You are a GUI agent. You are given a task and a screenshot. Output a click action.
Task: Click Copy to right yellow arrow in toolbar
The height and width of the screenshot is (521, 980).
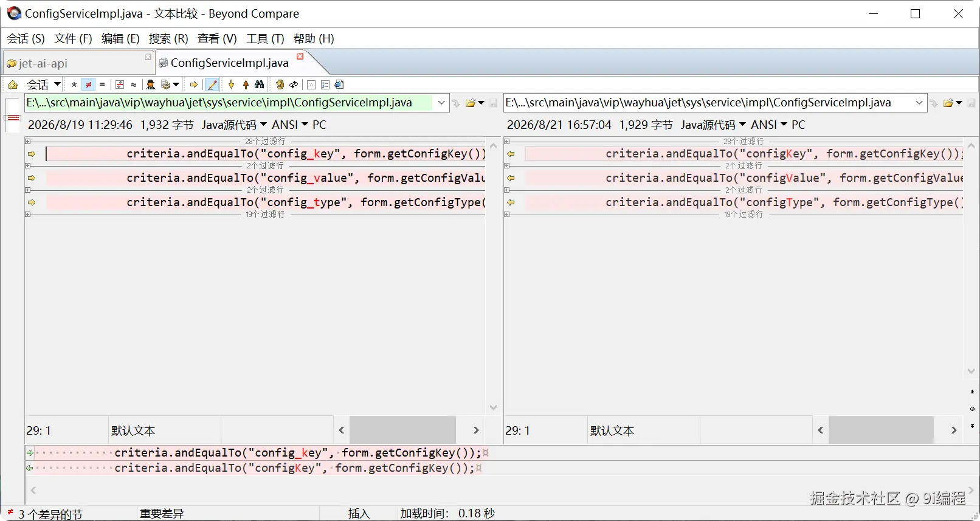click(x=194, y=85)
